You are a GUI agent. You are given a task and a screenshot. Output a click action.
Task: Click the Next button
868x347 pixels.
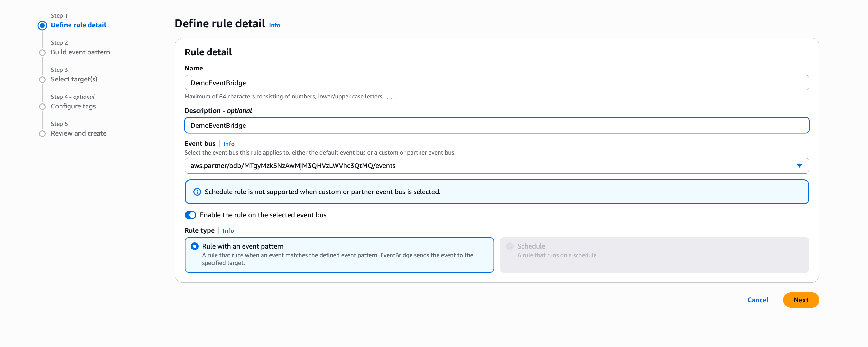[801, 300]
